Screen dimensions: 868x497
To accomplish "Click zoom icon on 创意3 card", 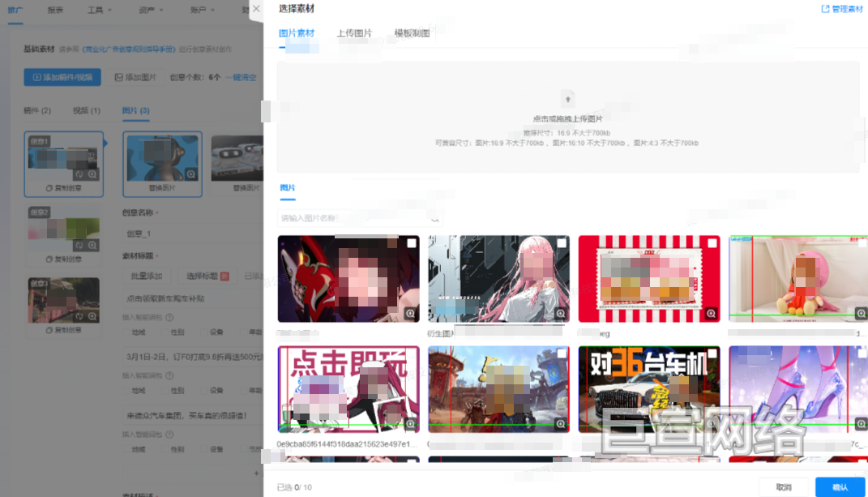I will click(92, 316).
